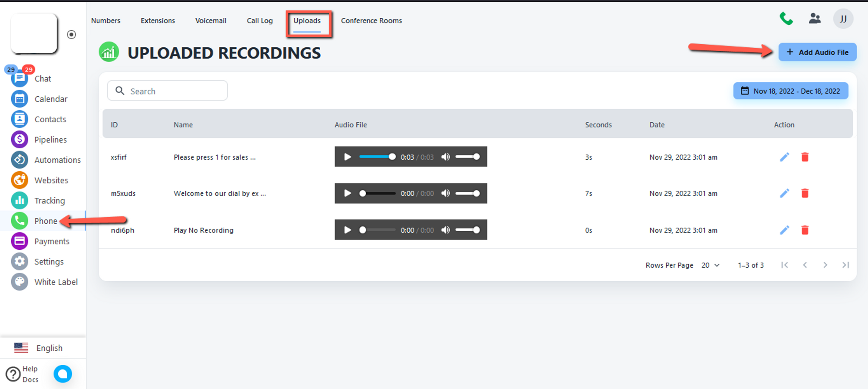The width and height of the screenshot is (868, 389).
Task: Open the Nov 18 - Dec 18 date range picker
Action: click(790, 91)
